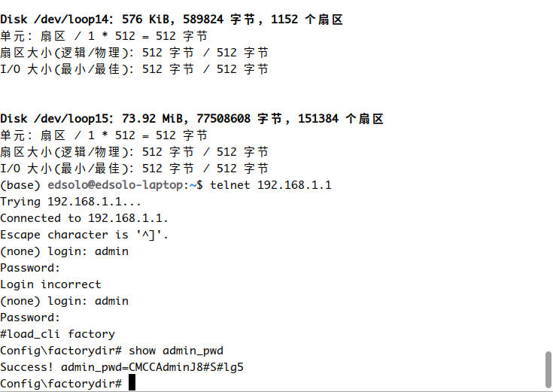
Task: Click the 'show admin_pwd' command text
Action: [x=176, y=351]
